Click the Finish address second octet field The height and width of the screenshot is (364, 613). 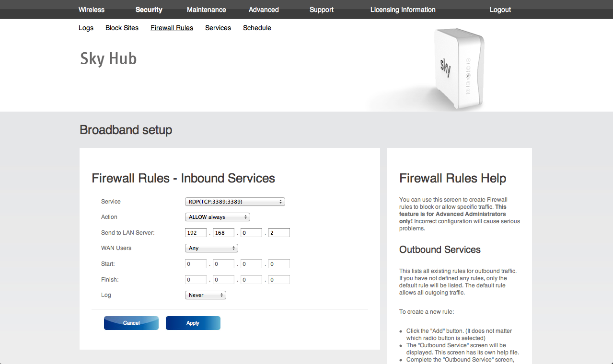[x=223, y=280]
